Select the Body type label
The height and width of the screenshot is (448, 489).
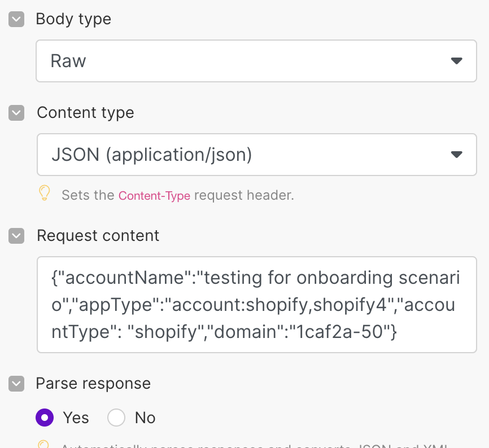(73, 19)
